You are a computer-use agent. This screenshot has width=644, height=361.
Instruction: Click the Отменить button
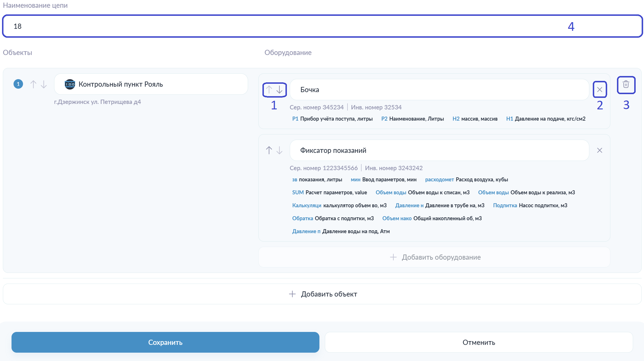pyautogui.click(x=479, y=342)
